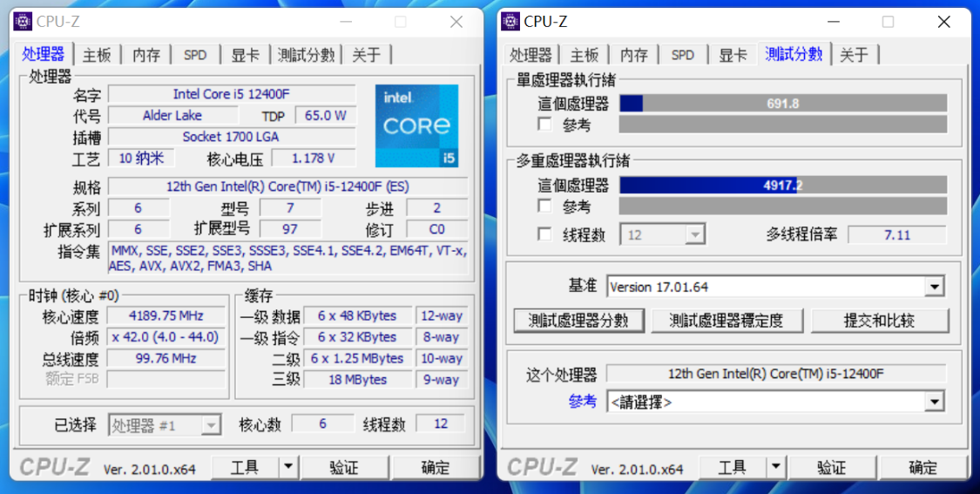This screenshot has width=980, height=494.
Task: Switch to 处理器 tab in right window
Action: (x=531, y=55)
